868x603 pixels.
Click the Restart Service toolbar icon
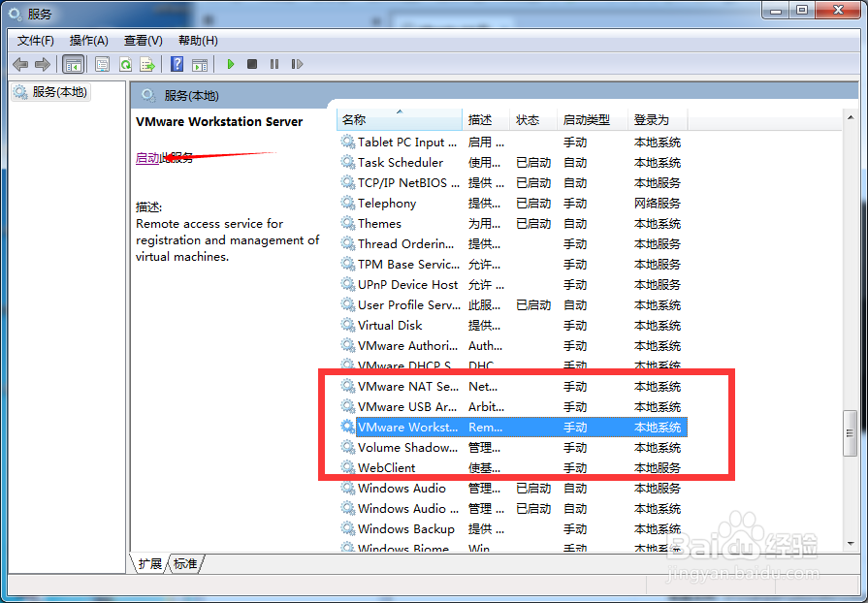[298, 64]
